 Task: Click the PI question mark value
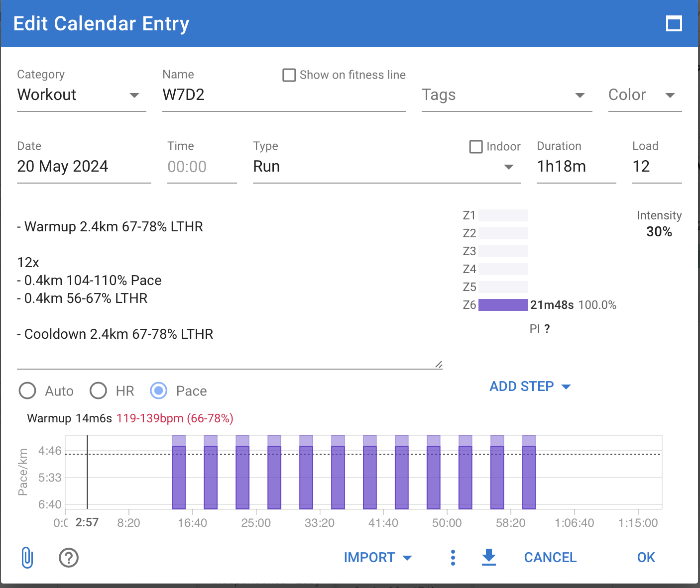tap(547, 329)
